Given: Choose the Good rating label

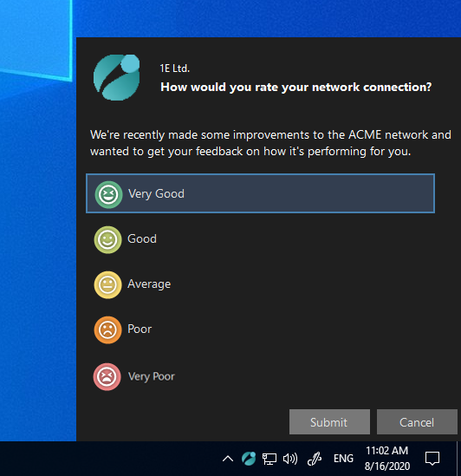Looking at the screenshot, I should click(142, 239).
